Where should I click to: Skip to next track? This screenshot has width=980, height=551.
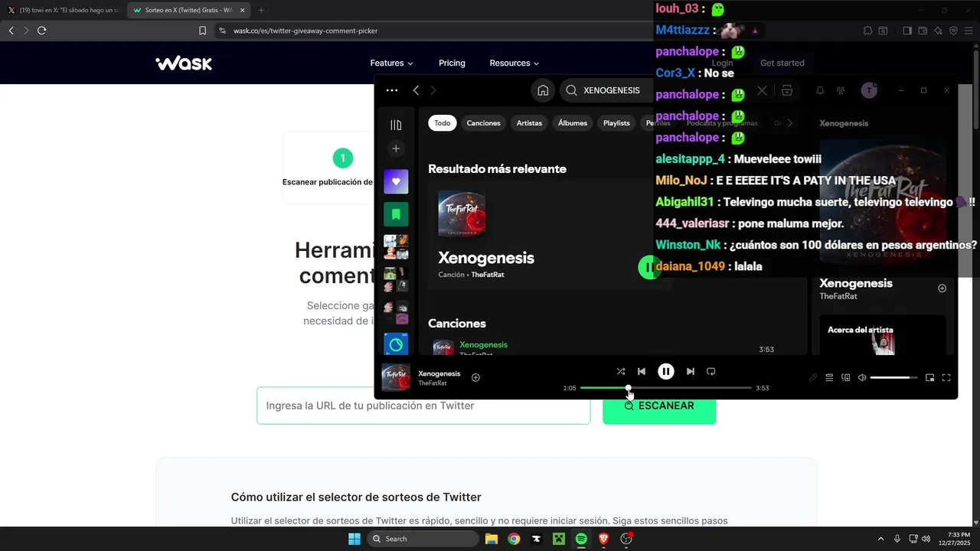pyautogui.click(x=691, y=371)
